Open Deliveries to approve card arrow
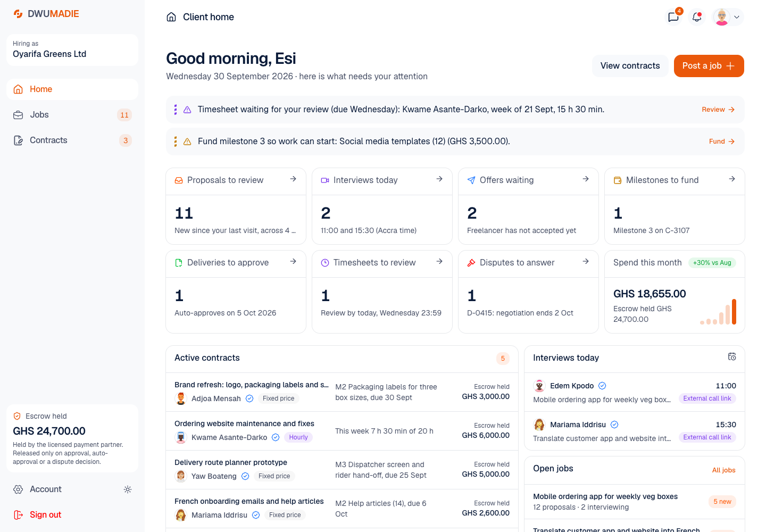 point(293,261)
